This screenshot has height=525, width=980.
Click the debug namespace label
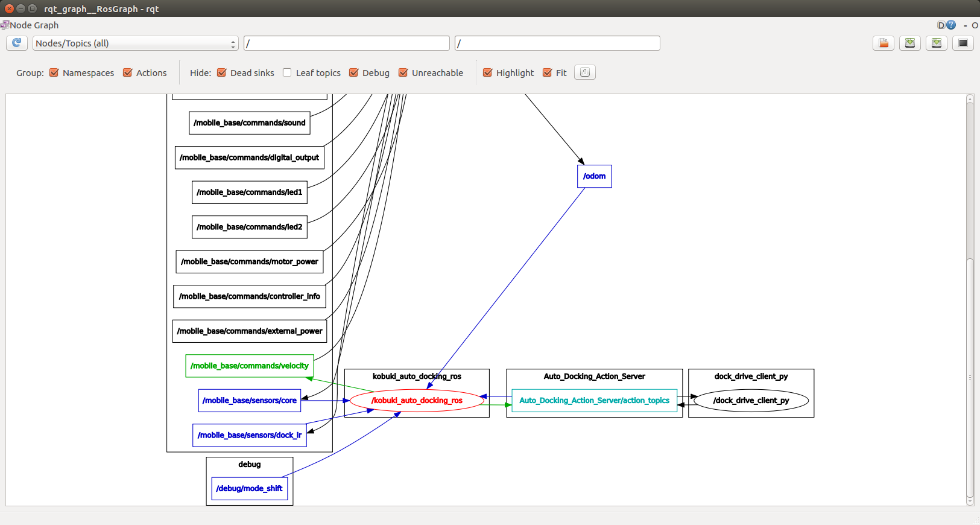(249, 464)
